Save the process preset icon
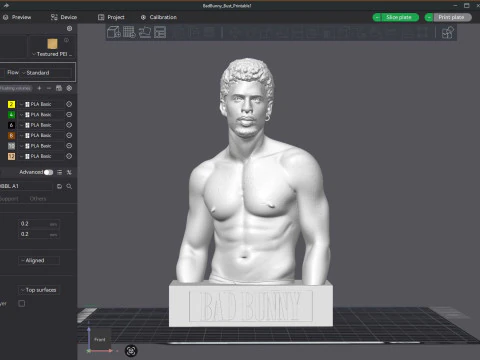 pyautogui.click(x=59, y=186)
